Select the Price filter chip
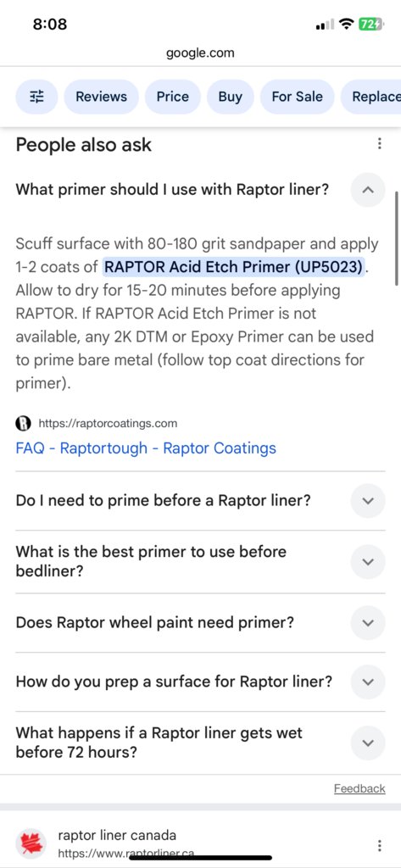 173,97
